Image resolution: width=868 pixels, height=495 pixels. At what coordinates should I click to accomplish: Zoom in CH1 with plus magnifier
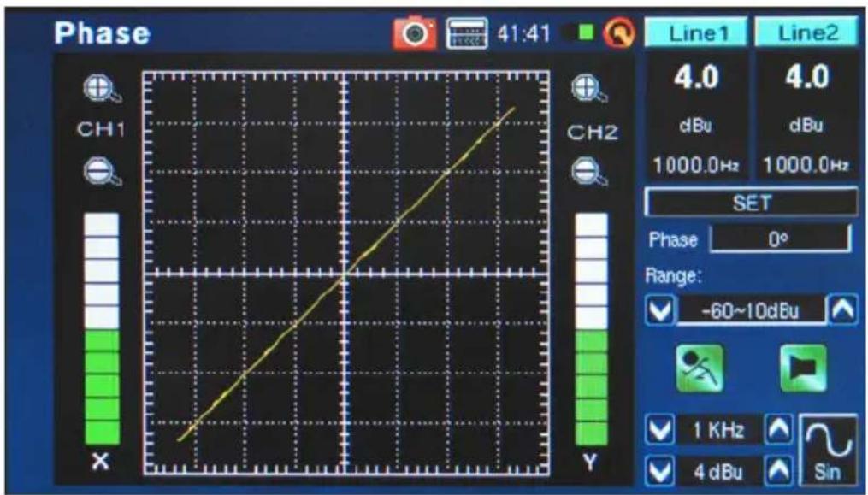(102, 89)
